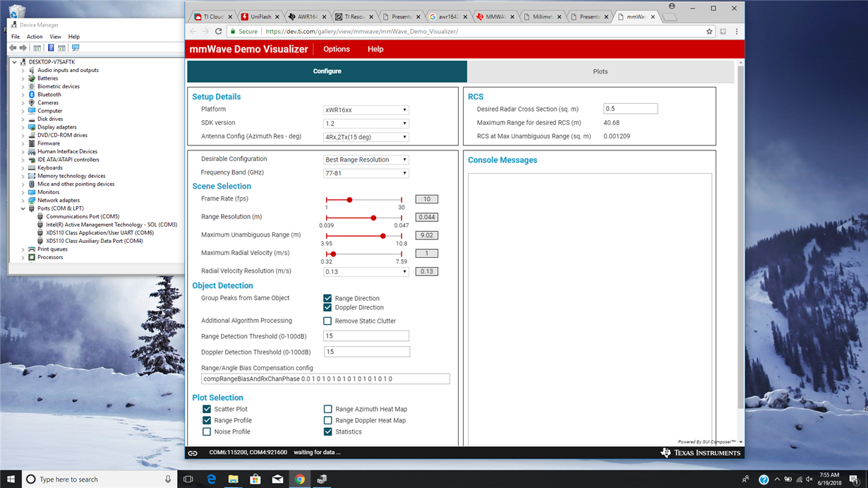Enable the Range Doppler Heat Map checkbox
The width and height of the screenshot is (868, 488).
[x=327, y=420]
